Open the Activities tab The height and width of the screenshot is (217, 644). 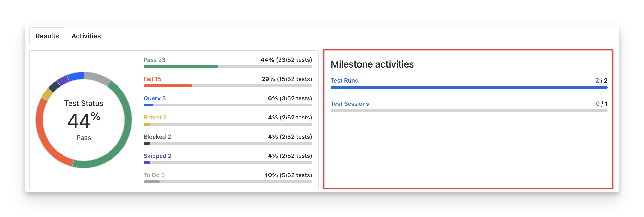click(86, 36)
